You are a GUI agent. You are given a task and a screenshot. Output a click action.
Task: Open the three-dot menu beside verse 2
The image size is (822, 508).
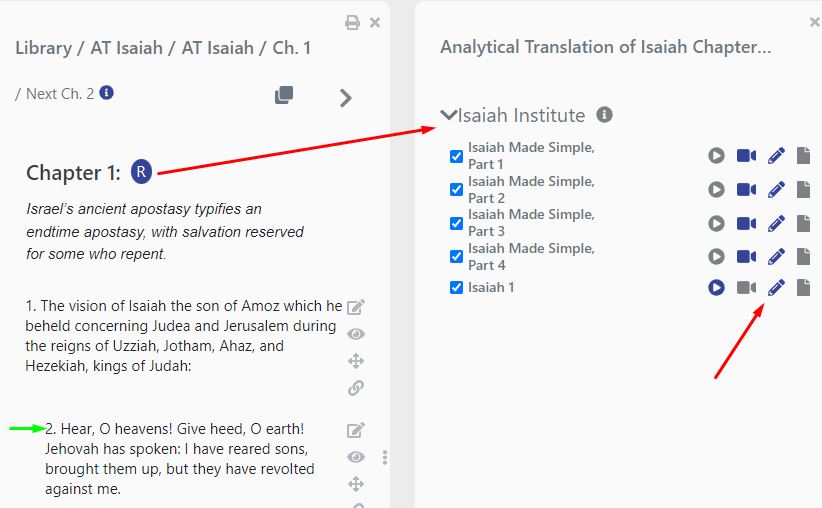click(385, 457)
